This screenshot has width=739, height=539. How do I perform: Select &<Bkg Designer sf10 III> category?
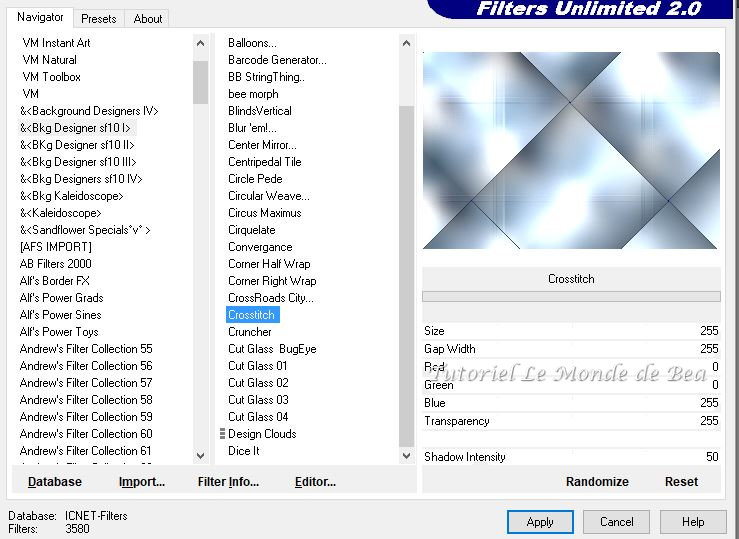pyautogui.click(x=78, y=162)
